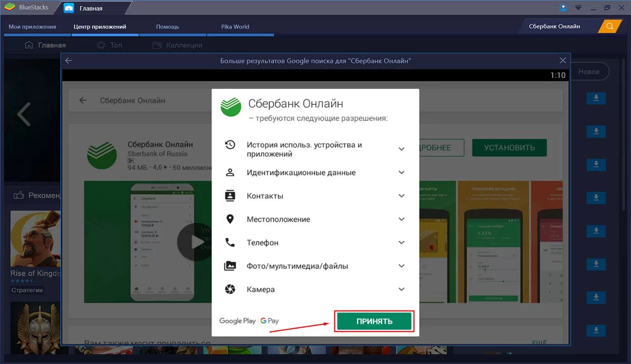
Task: Click the large Sberbank app icon on store page
Action: pyautogui.click(x=102, y=155)
